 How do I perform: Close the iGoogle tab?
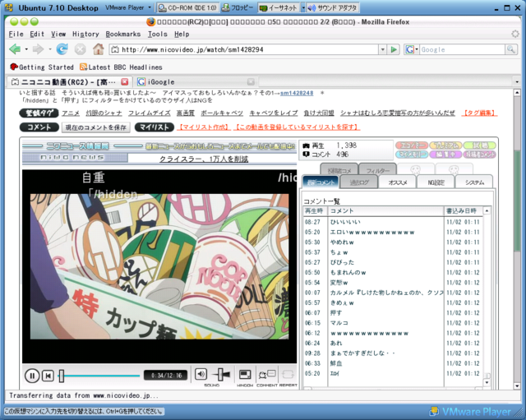[251, 81]
